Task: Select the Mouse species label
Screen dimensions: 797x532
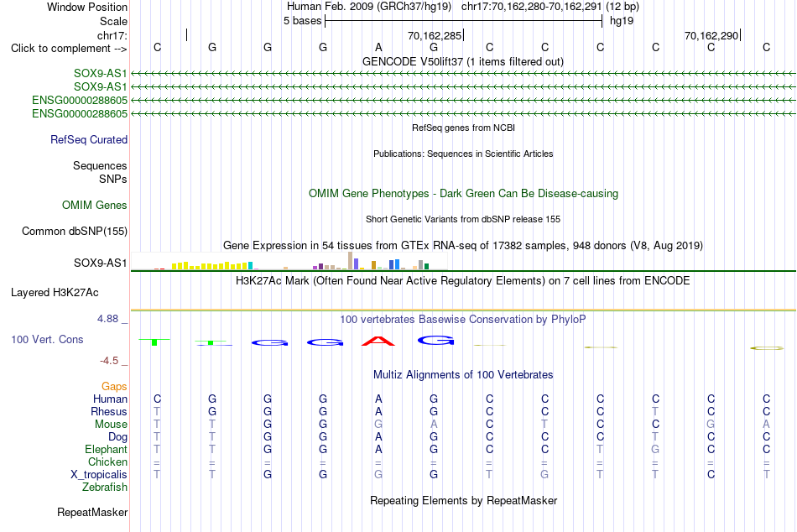Action: 111,425
